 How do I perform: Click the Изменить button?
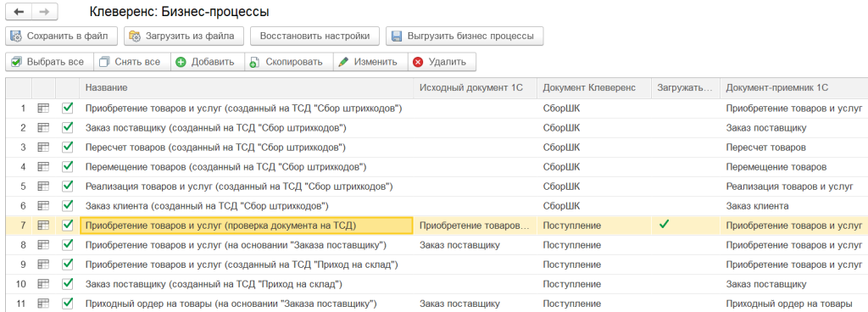point(370,62)
